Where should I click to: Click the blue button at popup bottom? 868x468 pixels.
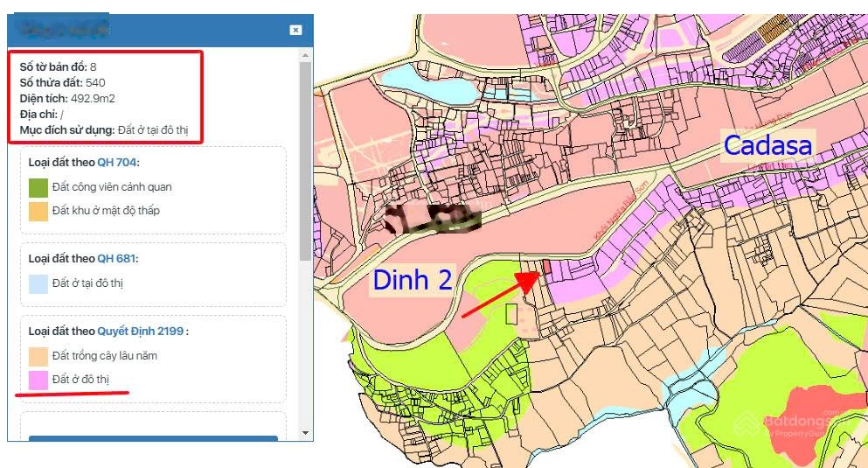coord(153,438)
